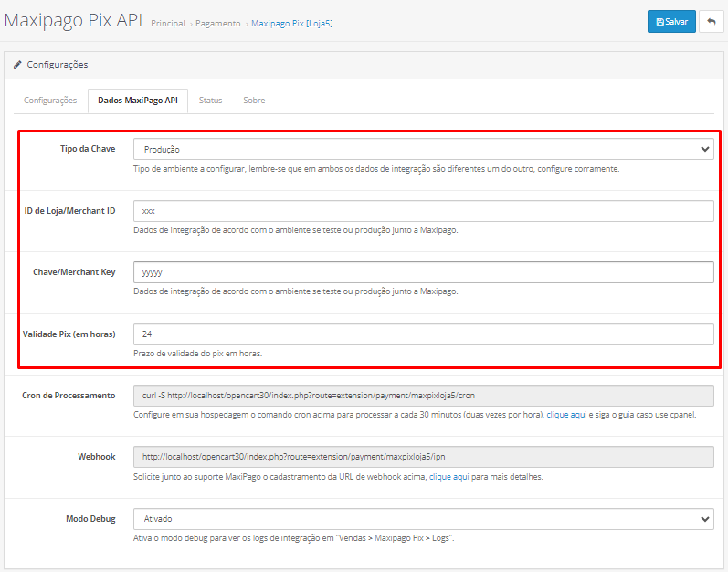Focus the ID de Loja/Merchant ID field
The width and height of the screenshot is (728, 572).
tap(424, 211)
